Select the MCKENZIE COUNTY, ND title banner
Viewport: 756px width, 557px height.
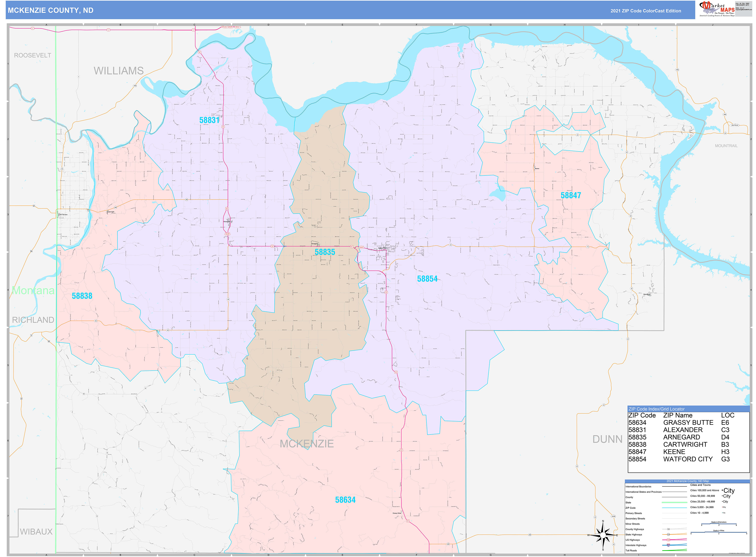[51, 11]
